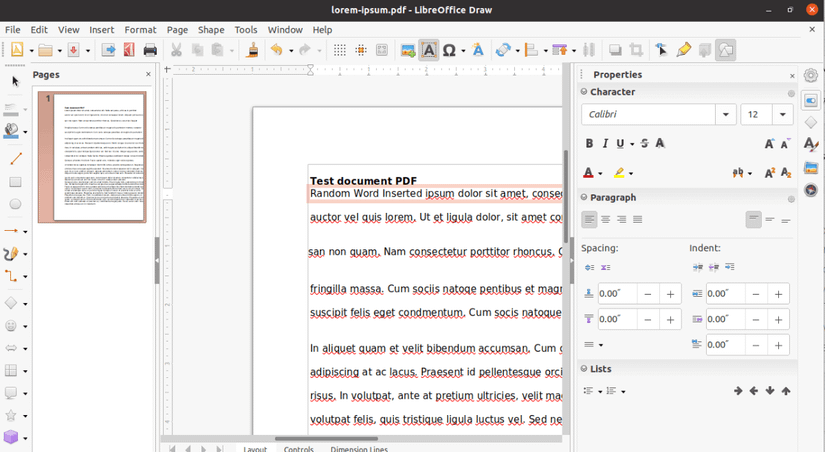The width and height of the screenshot is (825, 452).
Task: Open the Gallery sidebar deck
Action: (x=811, y=166)
